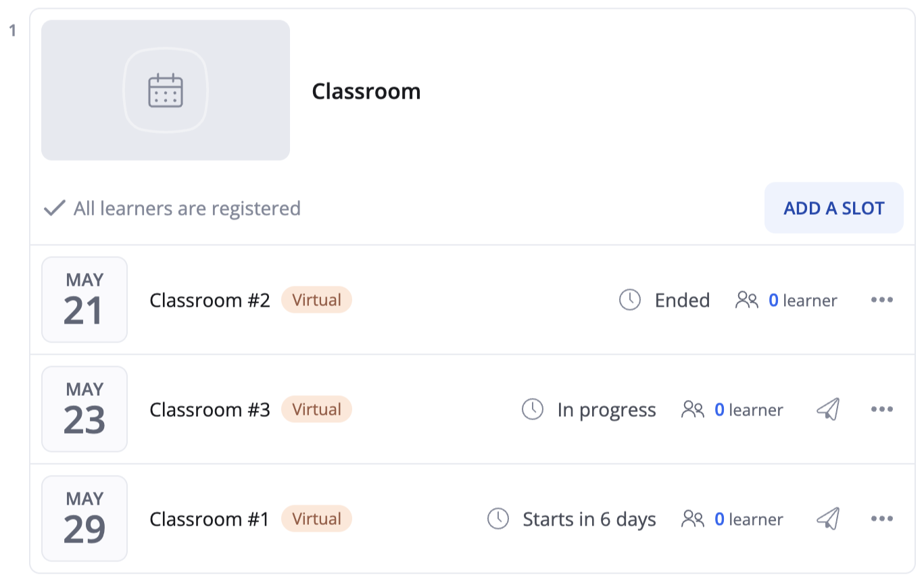Click the May 21 date tile

coord(84,300)
